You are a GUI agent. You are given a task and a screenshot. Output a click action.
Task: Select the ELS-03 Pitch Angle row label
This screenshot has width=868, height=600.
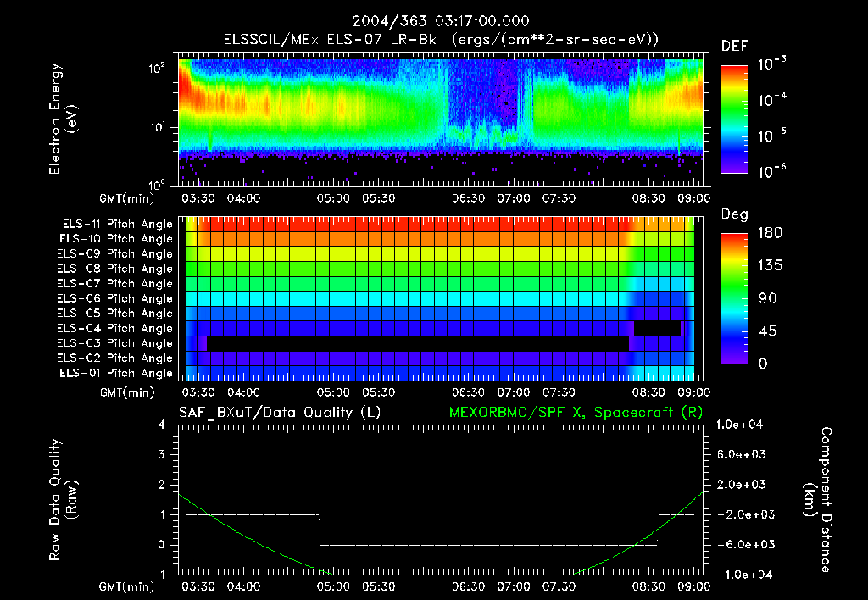tap(115, 344)
